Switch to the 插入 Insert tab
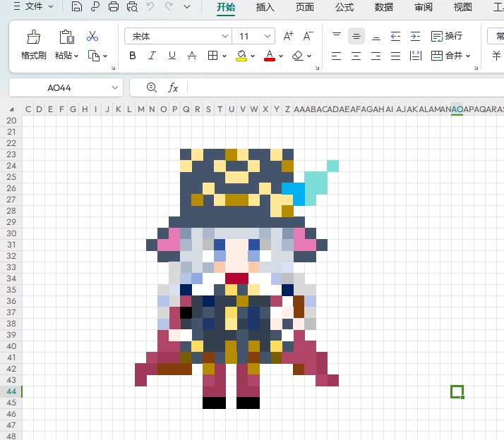 (x=265, y=7)
